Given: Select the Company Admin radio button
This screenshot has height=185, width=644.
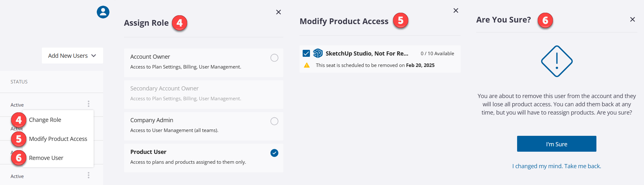Looking at the screenshot, I should tap(274, 121).
